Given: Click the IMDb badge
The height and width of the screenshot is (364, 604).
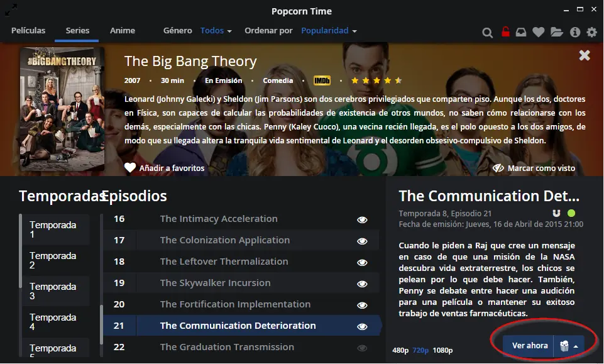Looking at the screenshot, I should 322,80.
